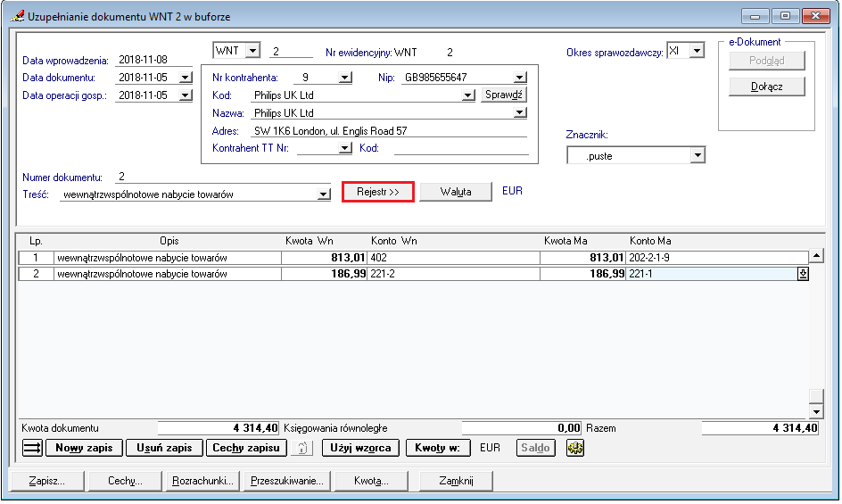Select the Opis cell in row 2
842x504 pixels.
click(168, 274)
